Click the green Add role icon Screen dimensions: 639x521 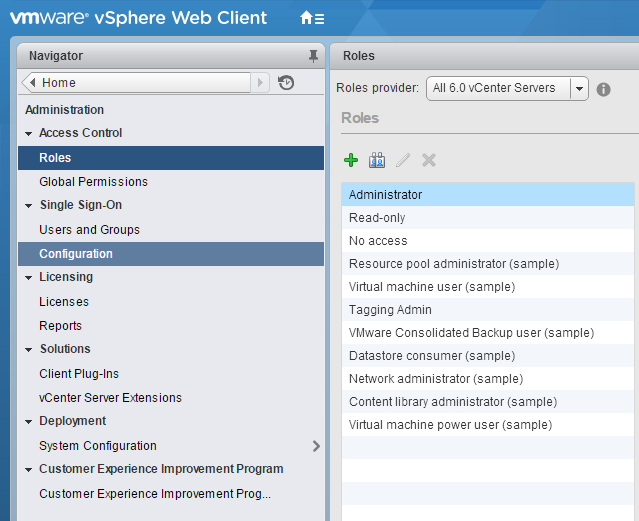point(351,160)
